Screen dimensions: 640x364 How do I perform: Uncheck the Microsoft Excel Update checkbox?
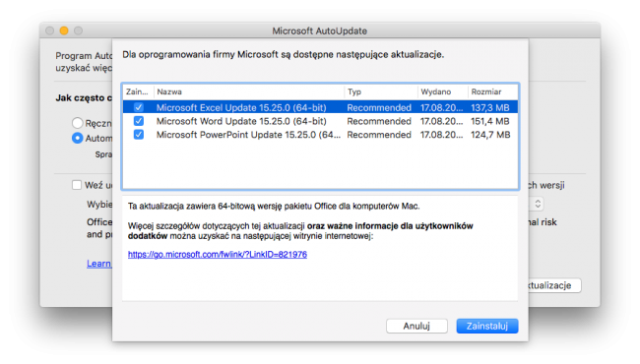tap(139, 107)
